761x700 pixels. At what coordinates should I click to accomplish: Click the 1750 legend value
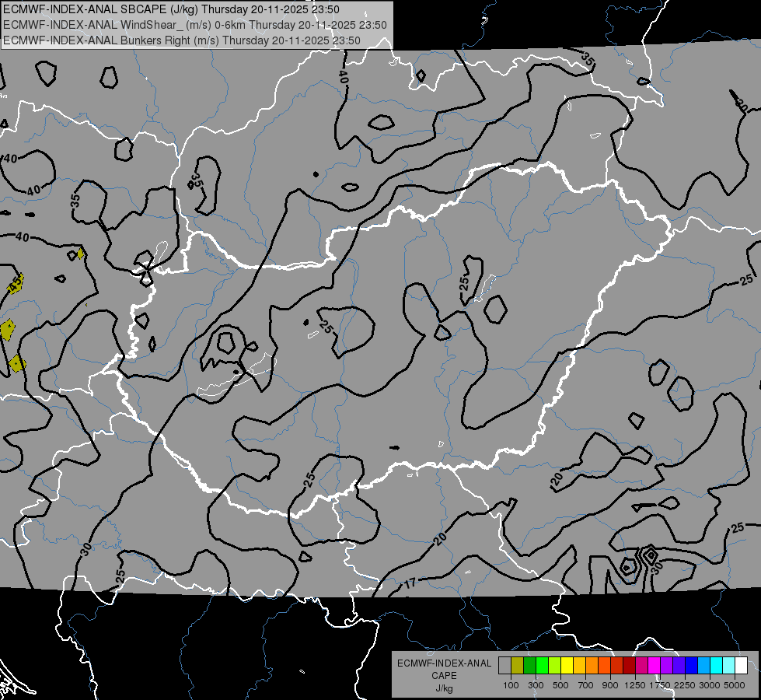(660, 685)
